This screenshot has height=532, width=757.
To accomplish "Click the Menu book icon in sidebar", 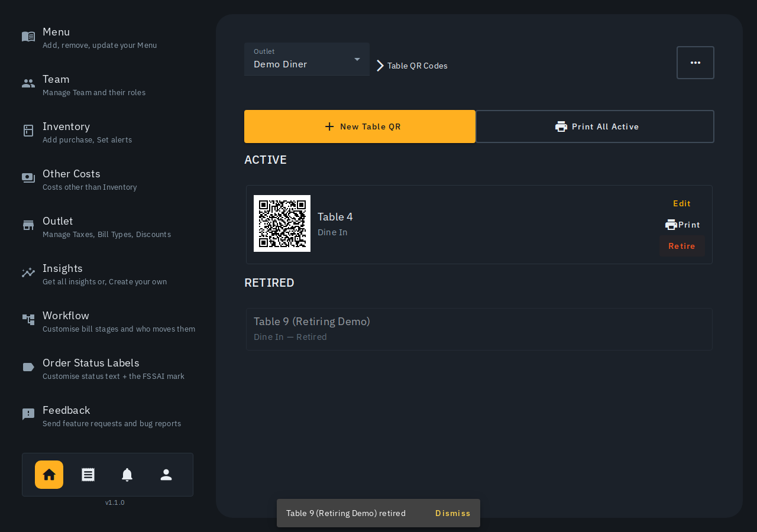I will pos(28,37).
